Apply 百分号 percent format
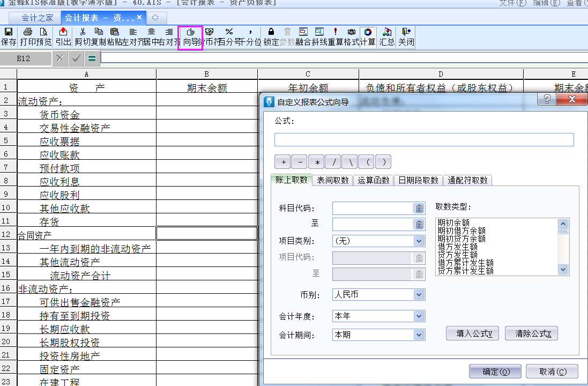588x386 pixels. tap(229, 36)
